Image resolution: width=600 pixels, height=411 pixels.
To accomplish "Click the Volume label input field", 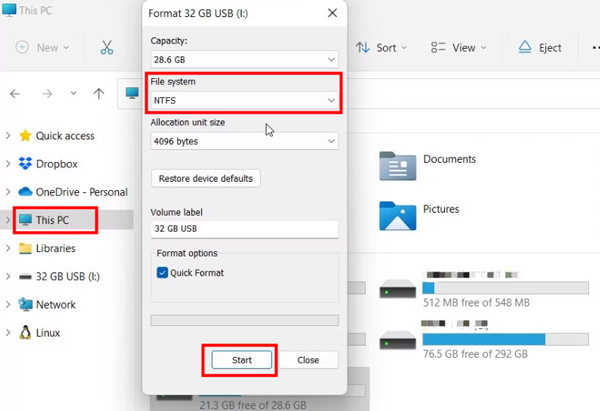I will (244, 229).
